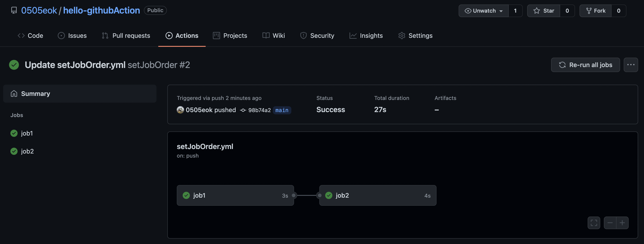Viewport: 644px width, 244px height.
Task: Open the three-dot workflow run menu
Action: [x=630, y=65]
